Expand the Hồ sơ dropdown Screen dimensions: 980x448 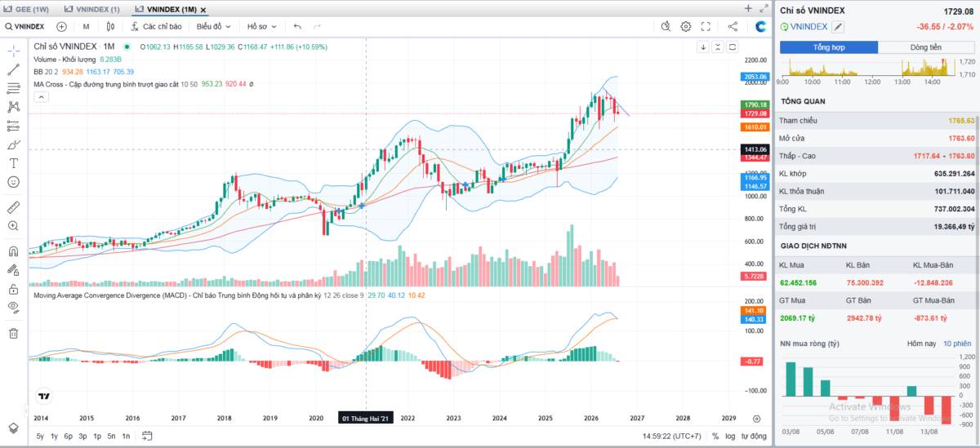tap(262, 26)
